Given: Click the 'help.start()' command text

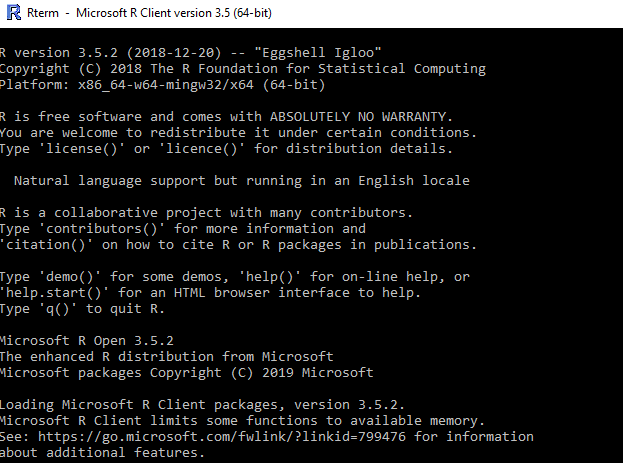Looking at the screenshot, I should [x=58, y=292].
